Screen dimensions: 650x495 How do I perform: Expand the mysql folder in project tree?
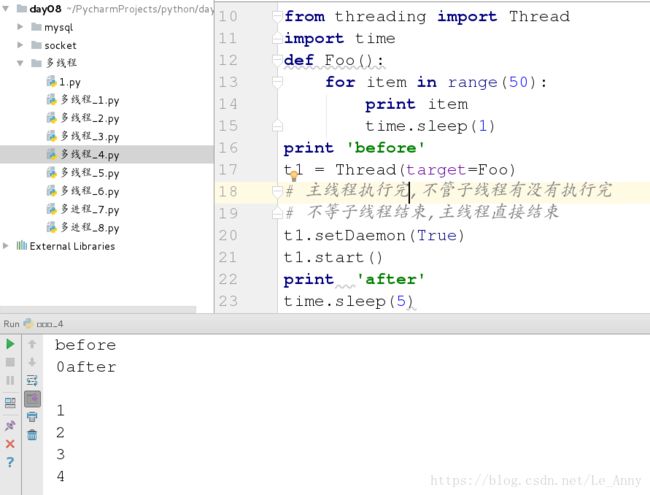(x=22, y=27)
